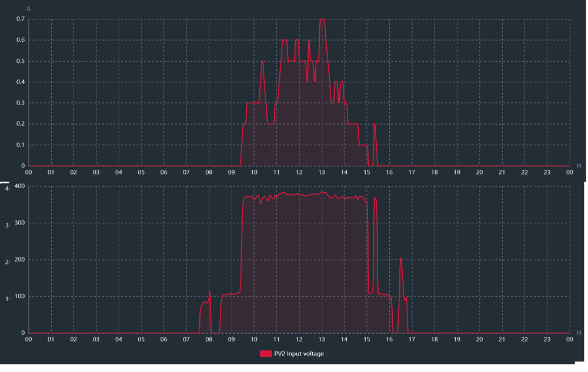The width and height of the screenshot is (588, 372).
Task: Click the 0.7 label on the current y-axis
Action: 21,19
